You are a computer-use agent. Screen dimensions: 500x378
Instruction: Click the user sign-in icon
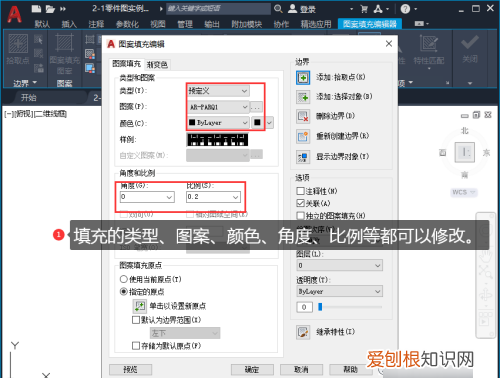click(292, 9)
